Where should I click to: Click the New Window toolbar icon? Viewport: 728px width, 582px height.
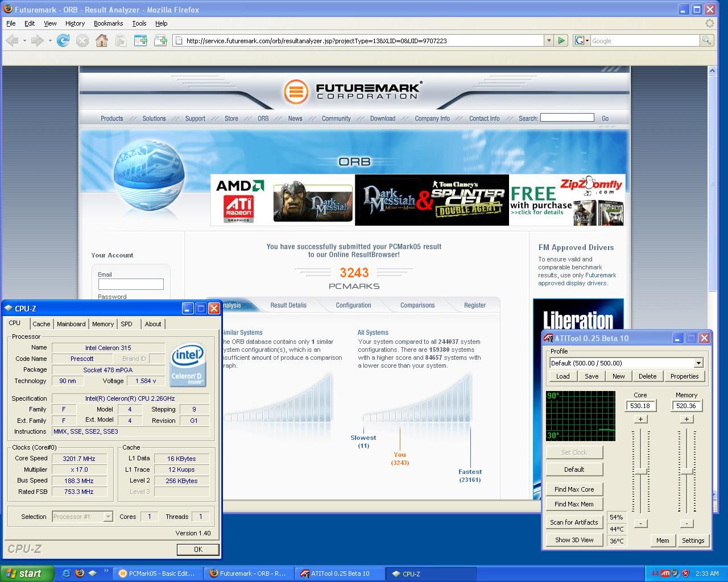[x=140, y=40]
